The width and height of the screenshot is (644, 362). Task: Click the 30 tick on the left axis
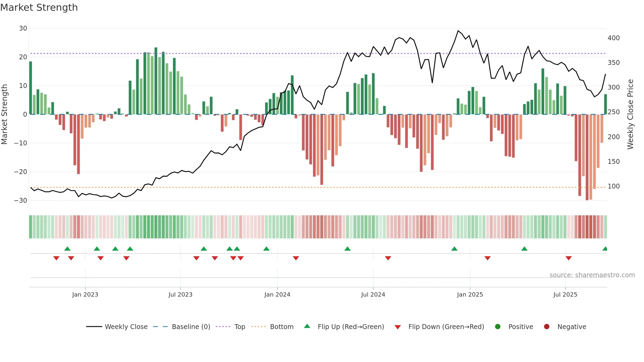(23, 28)
